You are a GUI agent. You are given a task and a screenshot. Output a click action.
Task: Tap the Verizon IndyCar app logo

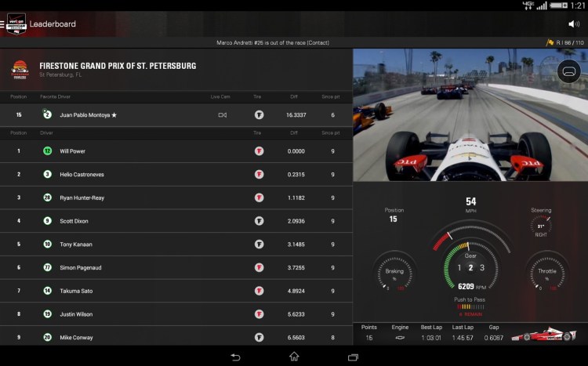[16, 24]
